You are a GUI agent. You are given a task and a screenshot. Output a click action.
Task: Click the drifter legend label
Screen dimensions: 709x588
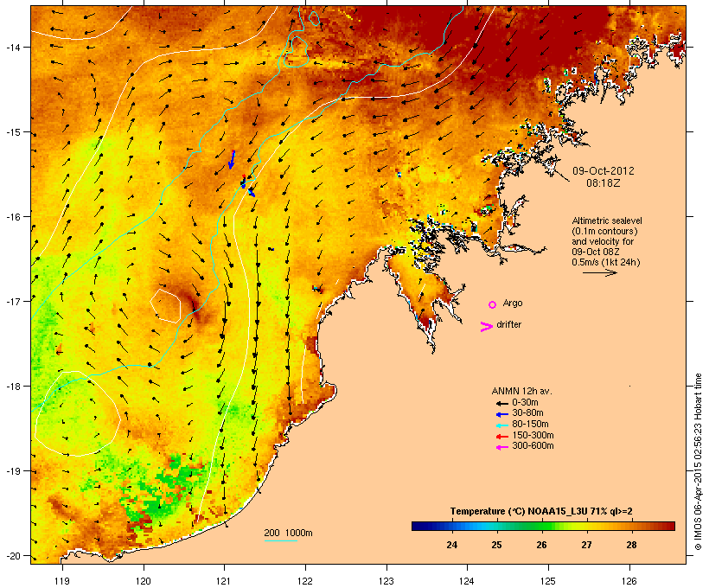click(508, 324)
